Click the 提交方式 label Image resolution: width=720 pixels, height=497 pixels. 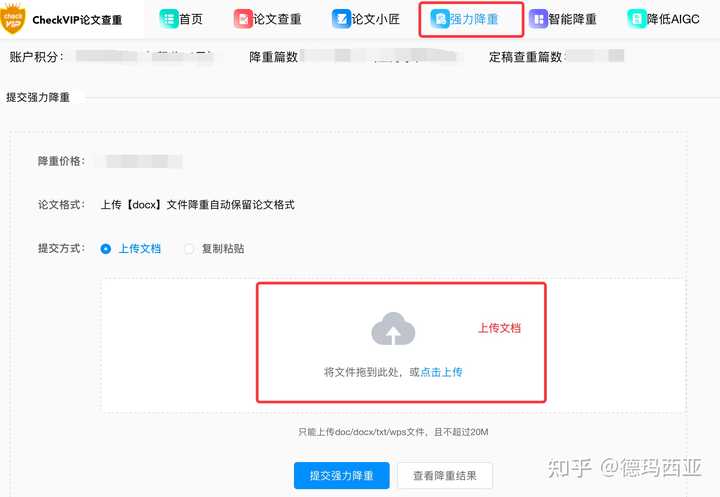tap(61, 248)
